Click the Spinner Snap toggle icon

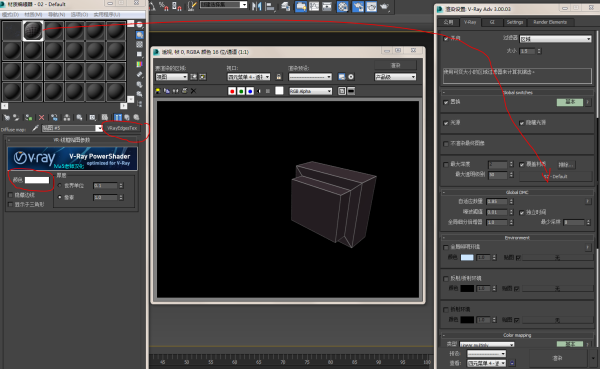pos(176,6)
